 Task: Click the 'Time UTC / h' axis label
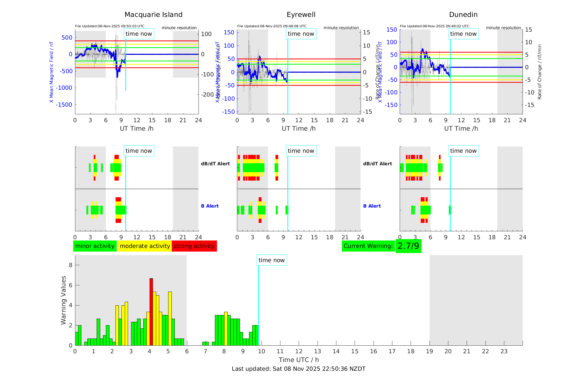(x=298, y=360)
